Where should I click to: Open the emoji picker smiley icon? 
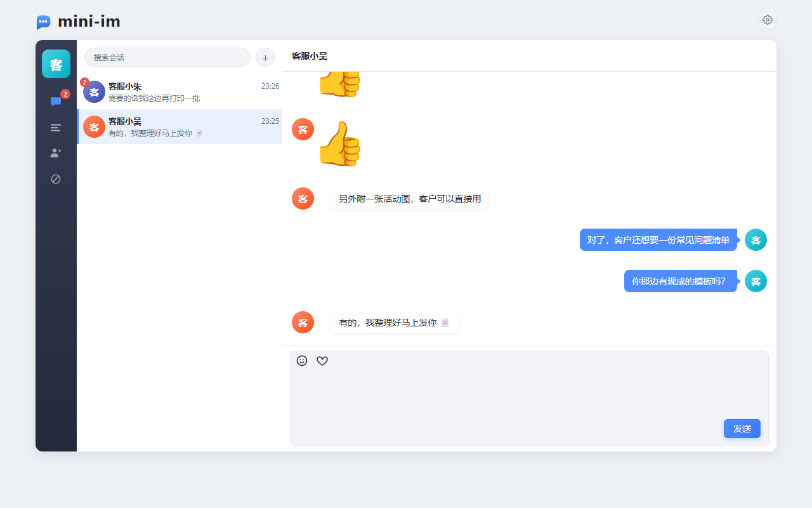point(302,361)
